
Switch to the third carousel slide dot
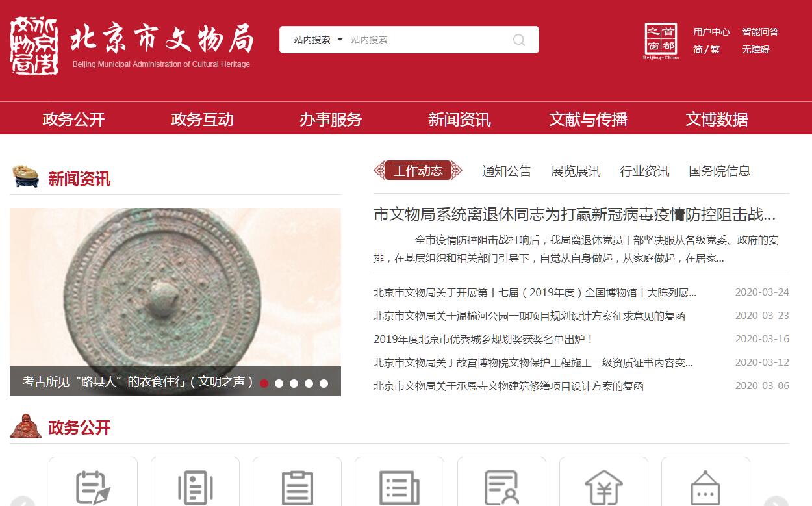pyautogui.click(x=294, y=383)
